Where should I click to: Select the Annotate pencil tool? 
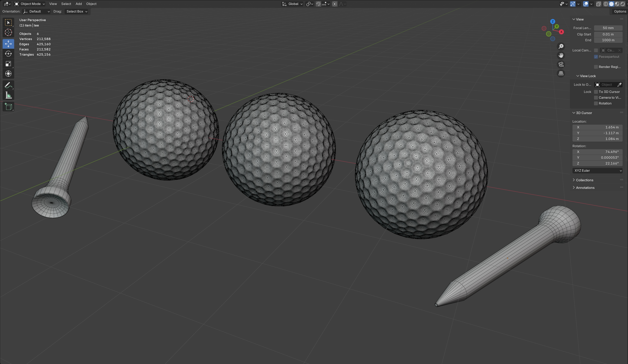8,85
